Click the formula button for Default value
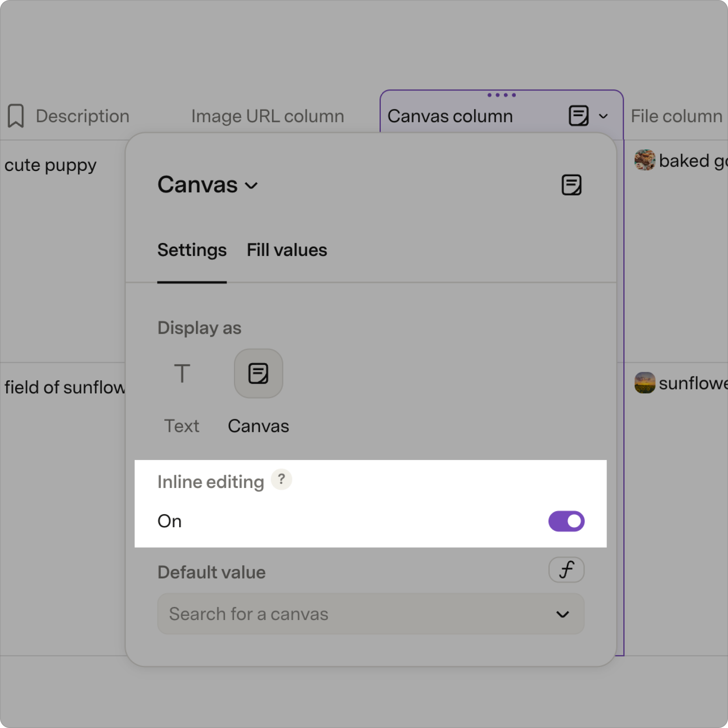Image resolution: width=728 pixels, height=728 pixels. tap(566, 570)
